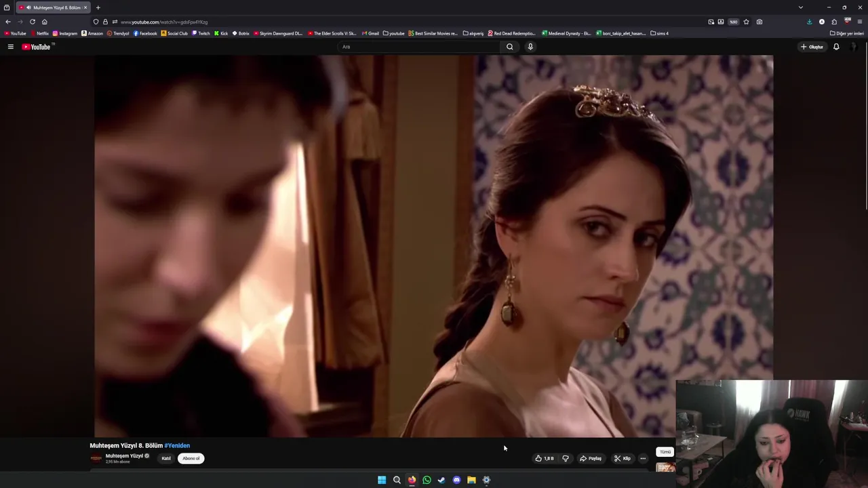The height and width of the screenshot is (488, 868).
Task: Open Amazon bookmark
Action: (x=92, y=33)
